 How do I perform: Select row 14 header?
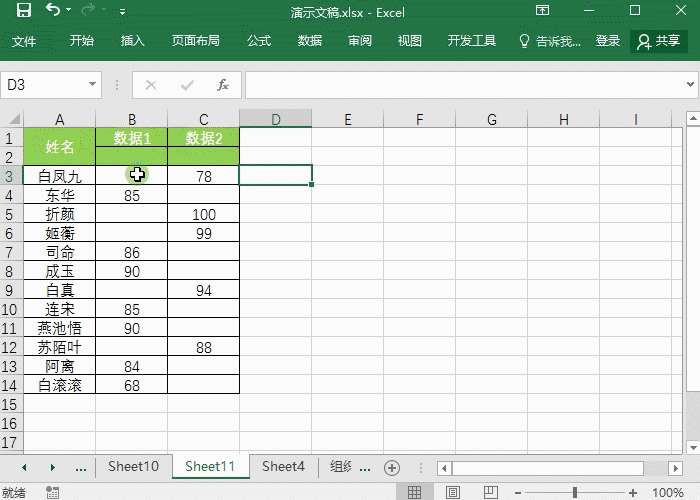(x=11, y=385)
